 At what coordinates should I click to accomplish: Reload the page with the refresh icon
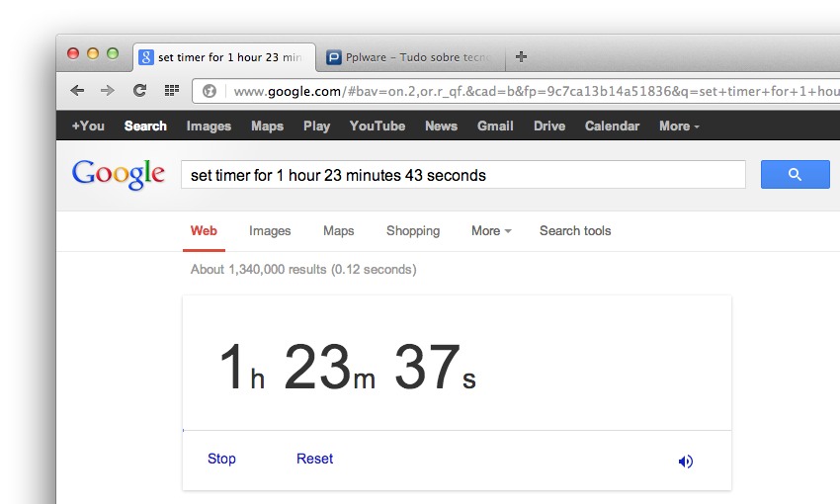pos(139,90)
